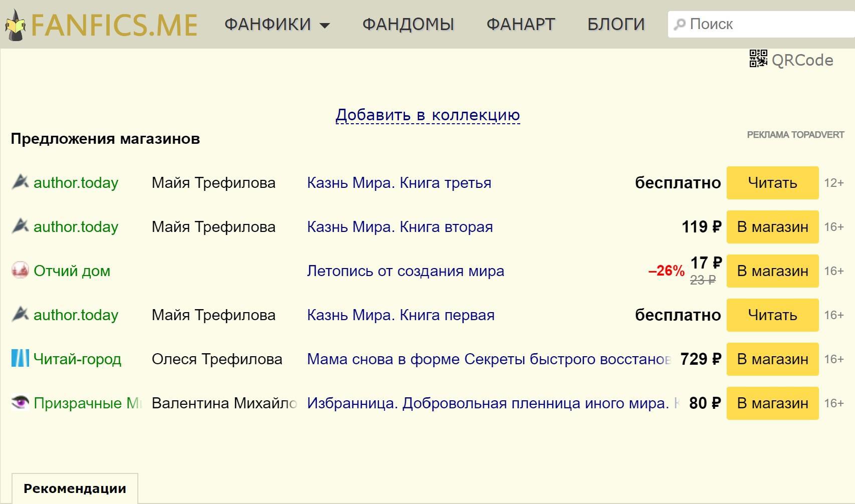Click the Отчий дом store name

[72, 271]
